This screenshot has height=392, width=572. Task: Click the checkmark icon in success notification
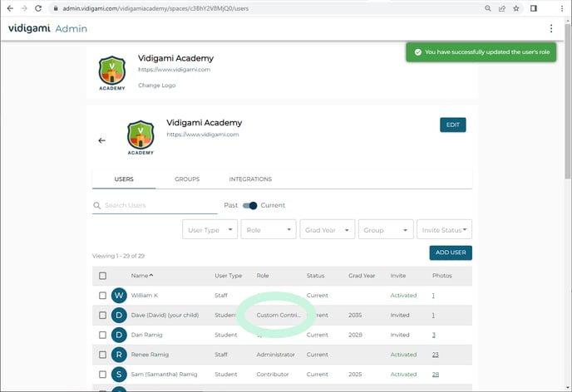(x=418, y=52)
